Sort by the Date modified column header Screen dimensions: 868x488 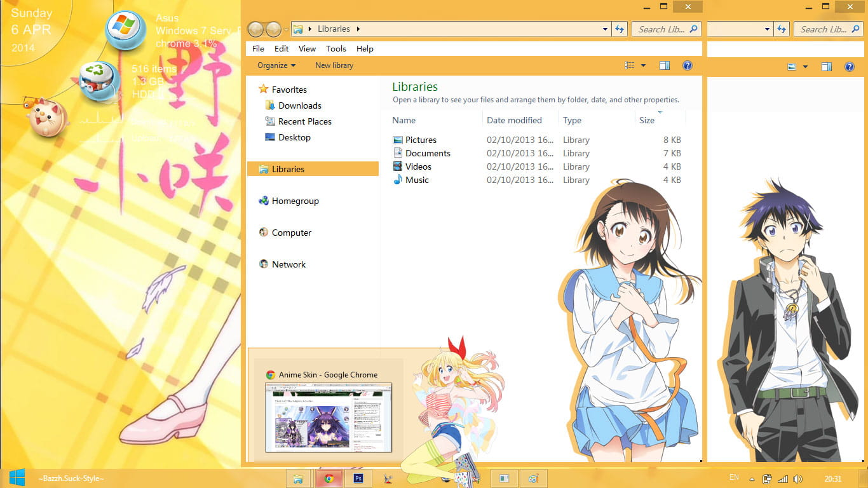pos(514,120)
